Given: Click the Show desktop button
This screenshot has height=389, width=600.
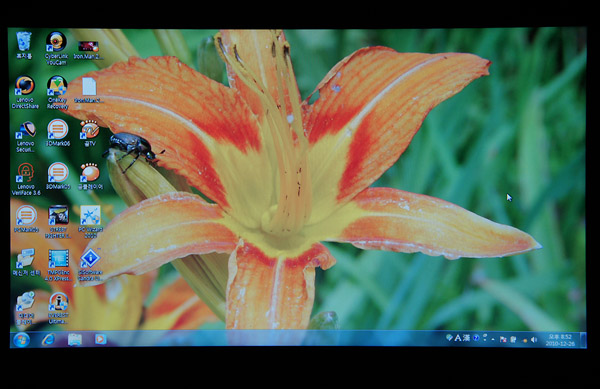Looking at the screenshot, I should click(x=583, y=340).
